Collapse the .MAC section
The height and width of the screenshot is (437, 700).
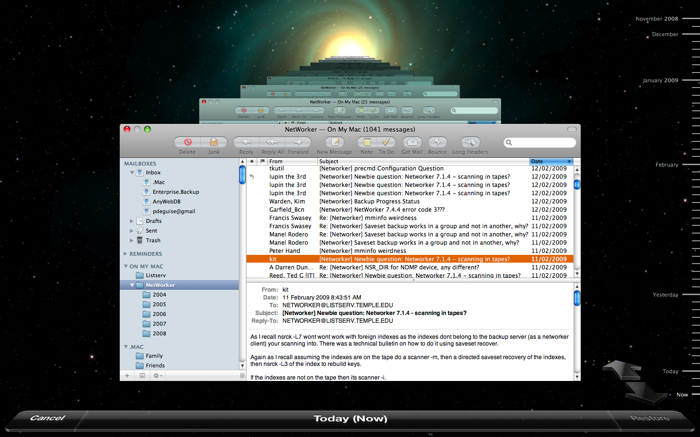click(125, 346)
